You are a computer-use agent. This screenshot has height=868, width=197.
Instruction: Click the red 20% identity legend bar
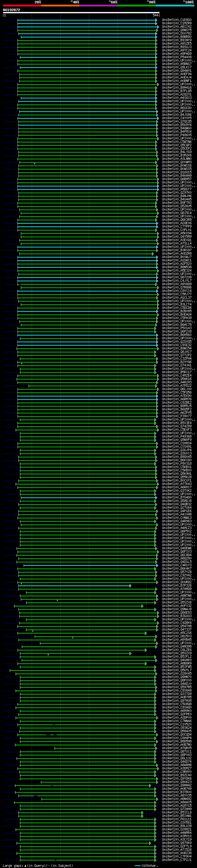22,6
